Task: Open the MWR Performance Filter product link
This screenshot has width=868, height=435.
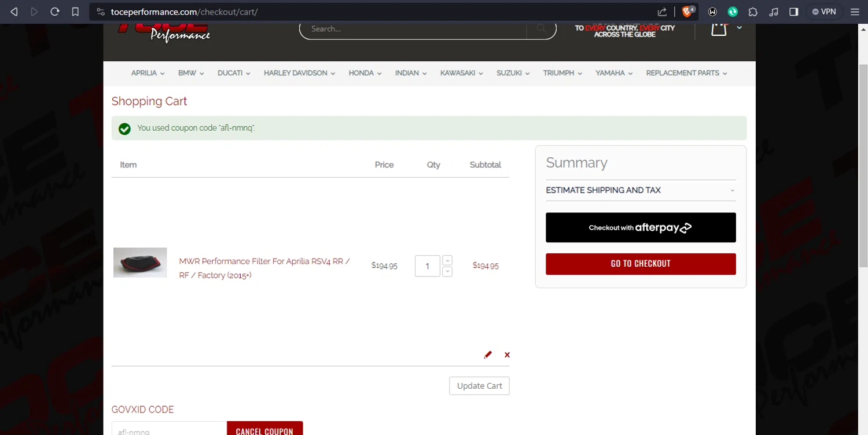Action: pos(264,268)
